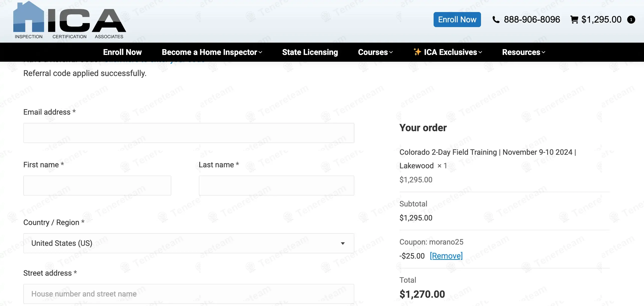Open the Resources dropdown menu
644x306 pixels.
(524, 52)
